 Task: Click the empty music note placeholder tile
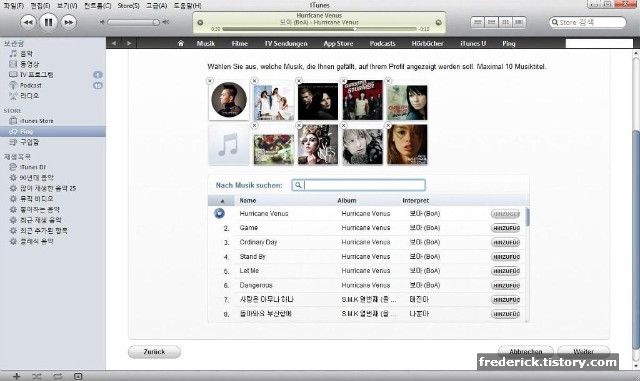point(228,145)
